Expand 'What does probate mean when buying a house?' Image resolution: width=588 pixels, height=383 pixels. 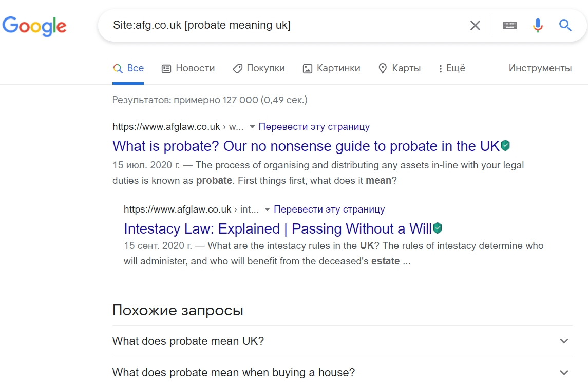pyautogui.click(x=564, y=373)
